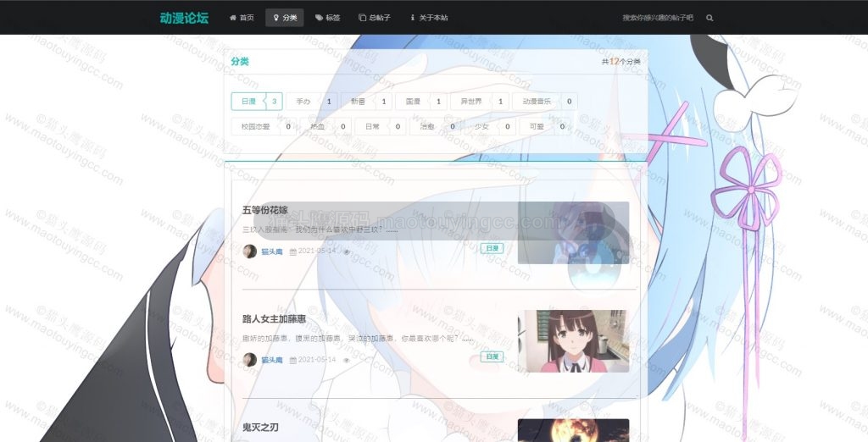Viewport: 868px width, 442px height.
Task: Click calendar icon on 五等份花嫁 post
Action: pyautogui.click(x=292, y=251)
